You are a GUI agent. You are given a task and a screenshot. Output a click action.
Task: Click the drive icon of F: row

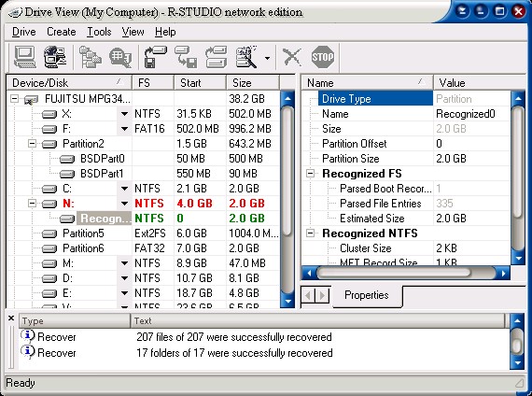[x=49, y=129]
